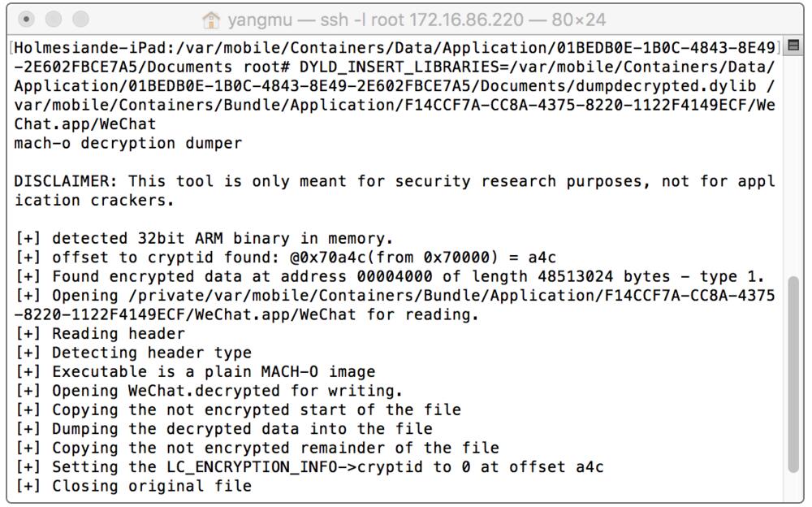This screenshot has height=507, width=812.
Task: Click the "mach-o decryption dumper" output line
Action: pyautogui.click(x=128, y=143)
